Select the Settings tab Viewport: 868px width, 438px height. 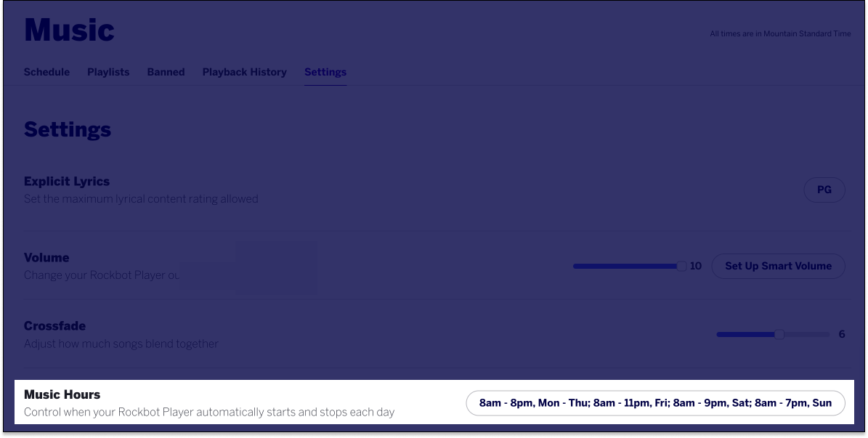coord(325,72)
